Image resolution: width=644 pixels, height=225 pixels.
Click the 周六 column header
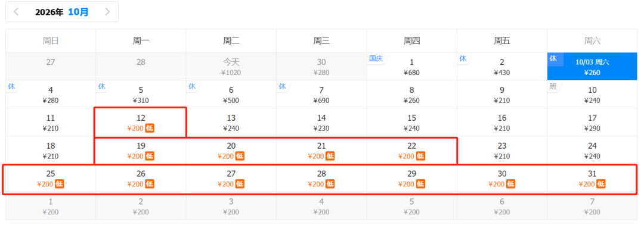592,40
